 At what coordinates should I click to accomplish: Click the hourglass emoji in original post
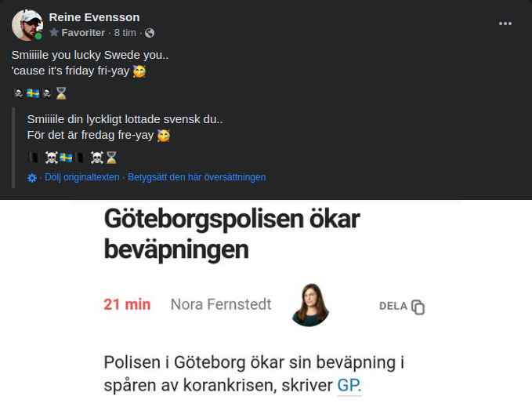tap(61, 93)
